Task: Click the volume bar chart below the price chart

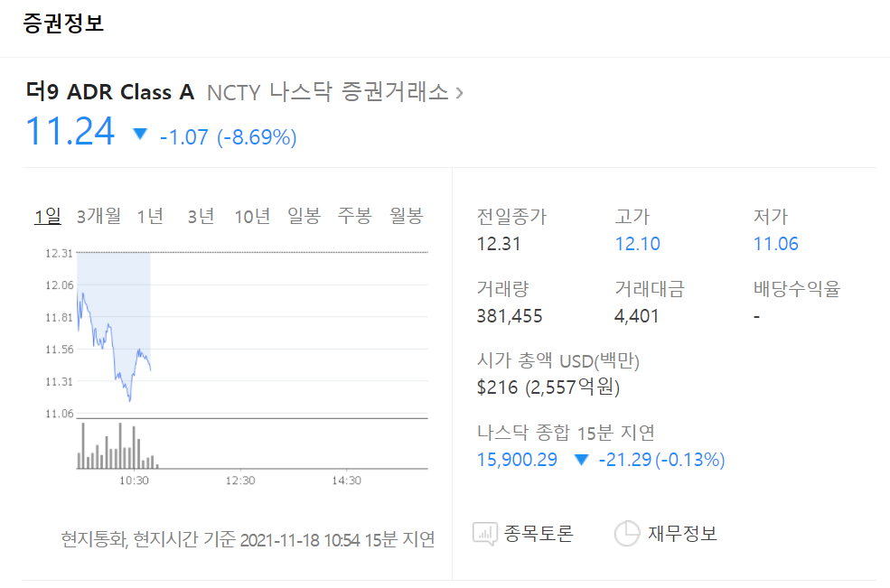Action: point(252,445)
